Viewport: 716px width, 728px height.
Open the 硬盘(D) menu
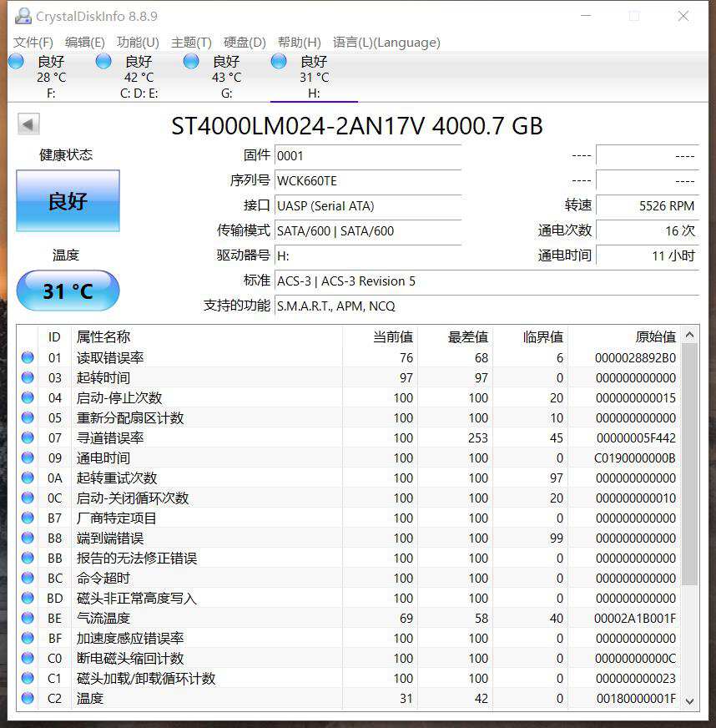[x=245, y=43]
